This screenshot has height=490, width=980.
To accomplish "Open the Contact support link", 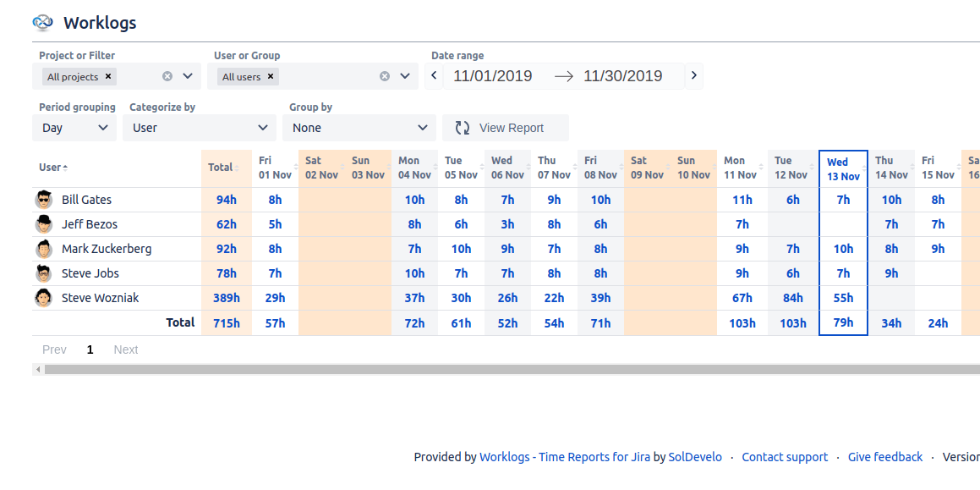I will click(x=785, y=457).
